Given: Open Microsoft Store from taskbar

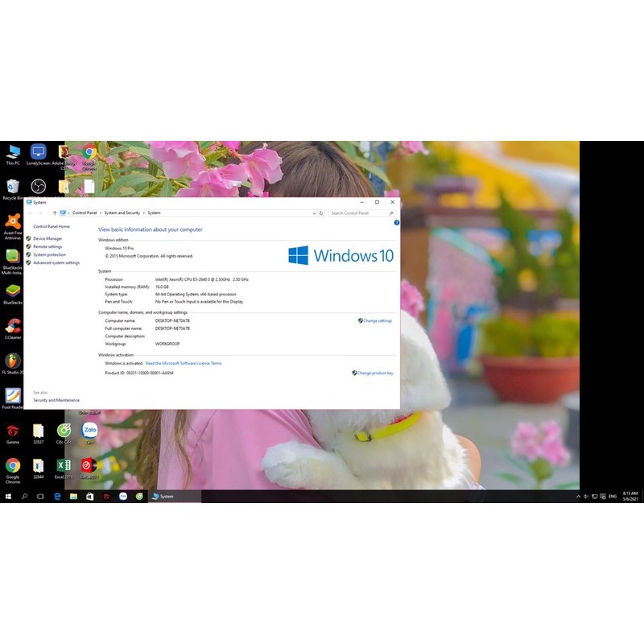Looking at the screenshot, I should click(x=90, y=496).
